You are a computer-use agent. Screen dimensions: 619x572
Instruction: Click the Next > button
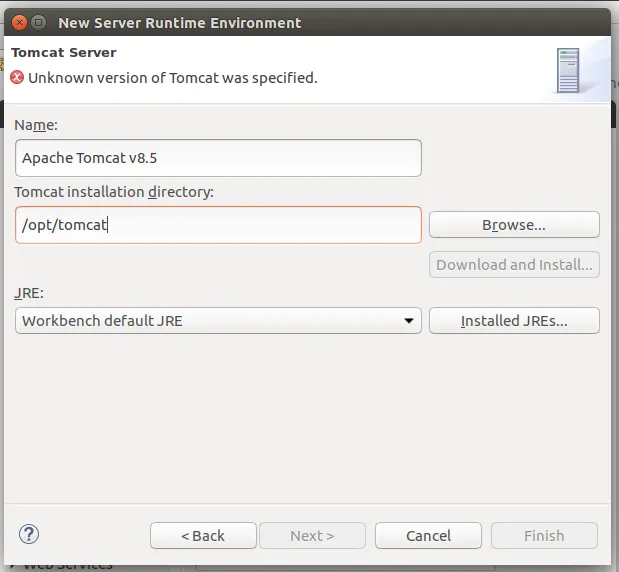312,536
